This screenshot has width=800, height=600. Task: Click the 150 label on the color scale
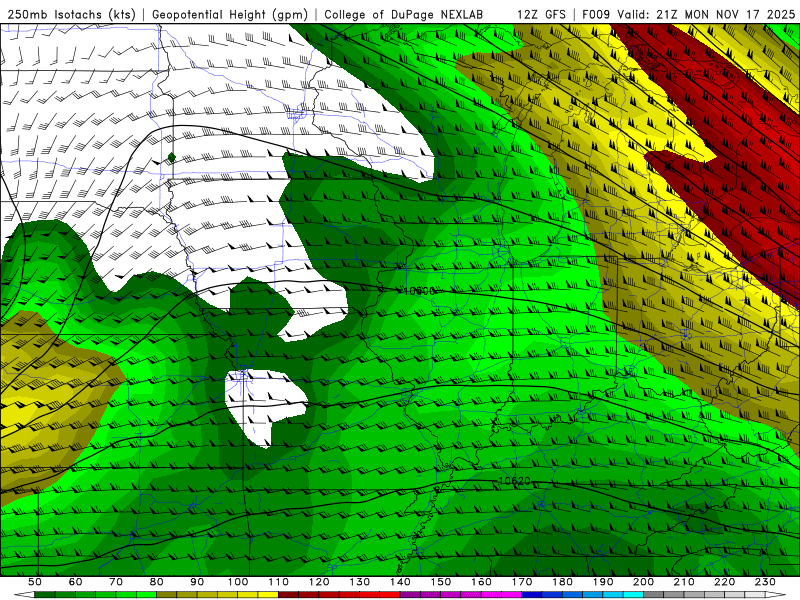pos(441,582)
